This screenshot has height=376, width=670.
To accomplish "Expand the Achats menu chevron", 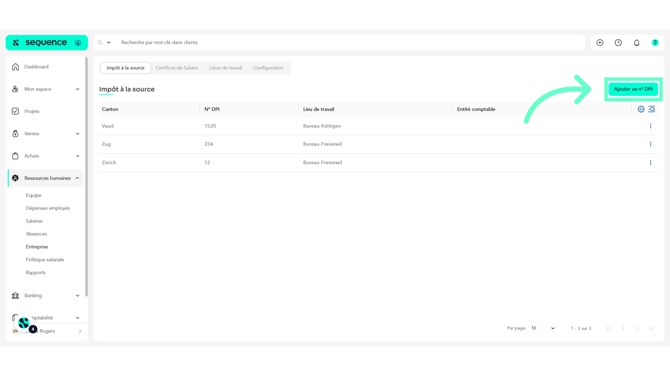I will 77,156.
